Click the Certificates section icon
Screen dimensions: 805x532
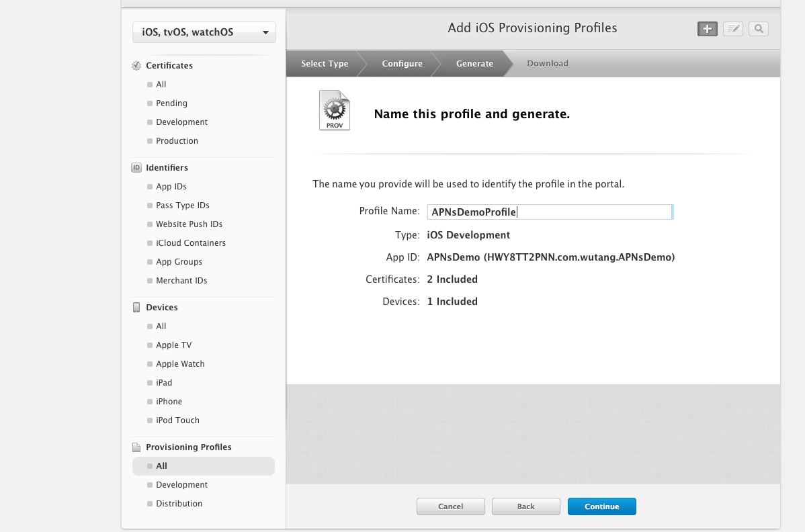click(136, 66)
